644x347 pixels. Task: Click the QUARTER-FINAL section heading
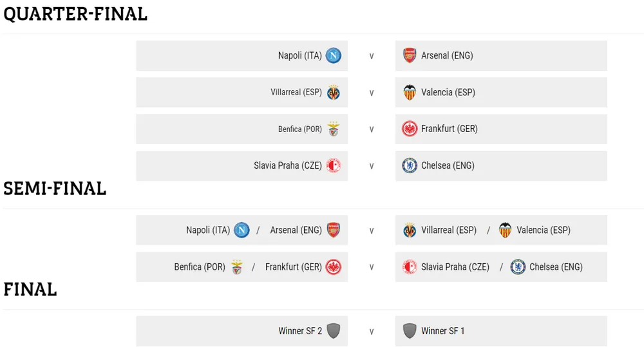(x=75, y=14)
